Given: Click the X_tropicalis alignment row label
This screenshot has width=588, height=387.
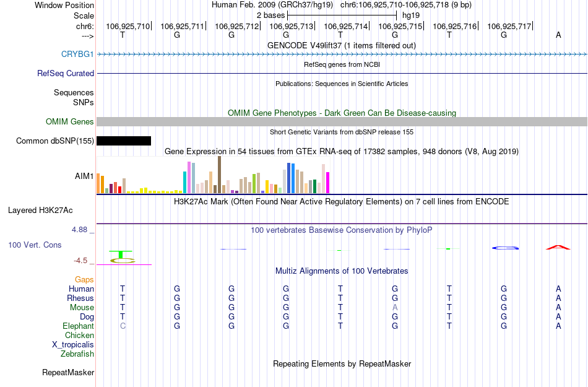Looking at the screenshot, I should 73,344.
